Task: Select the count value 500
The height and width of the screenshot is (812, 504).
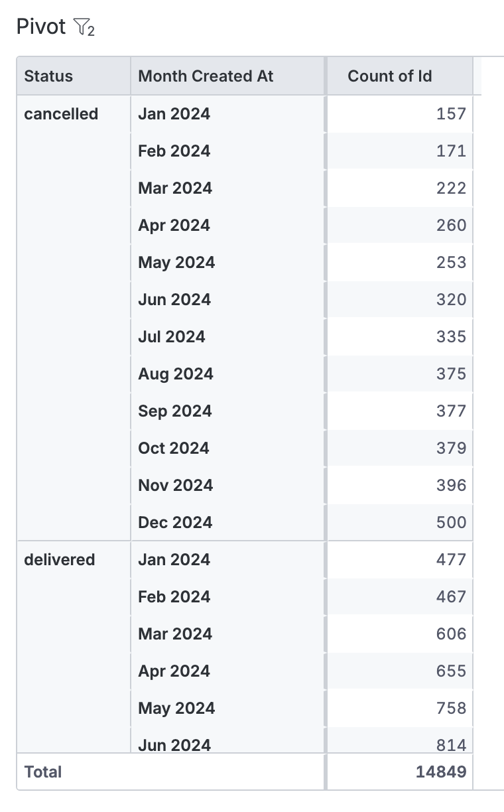Action: 451,523
